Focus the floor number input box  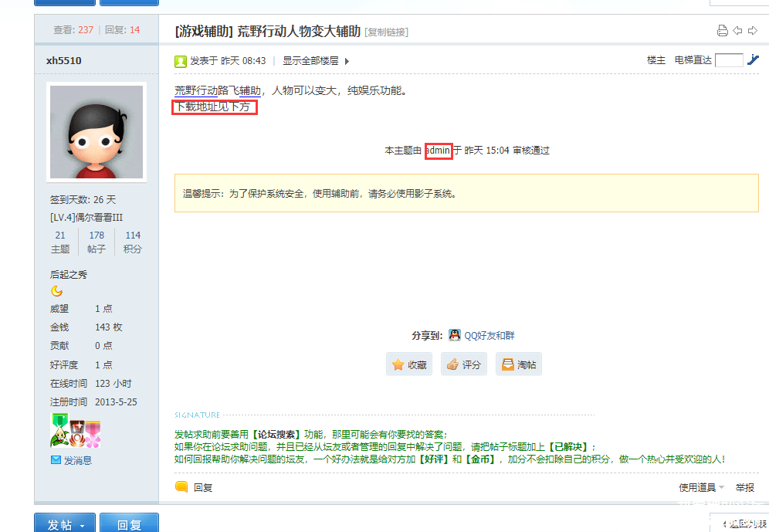pyautogui.click(x=729, y=60)
